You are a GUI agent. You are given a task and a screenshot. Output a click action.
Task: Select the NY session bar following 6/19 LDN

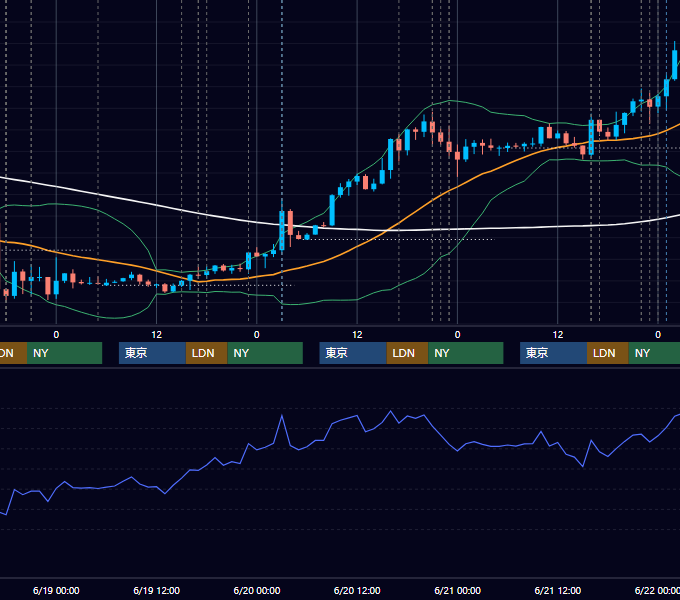[x=265, y=353]
